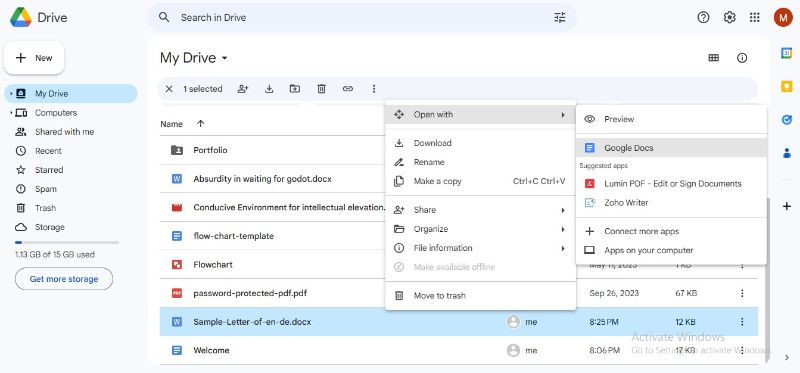
Task: Open more options for Flowchart row
Action: pyautogui.click(x=742, y=266)
